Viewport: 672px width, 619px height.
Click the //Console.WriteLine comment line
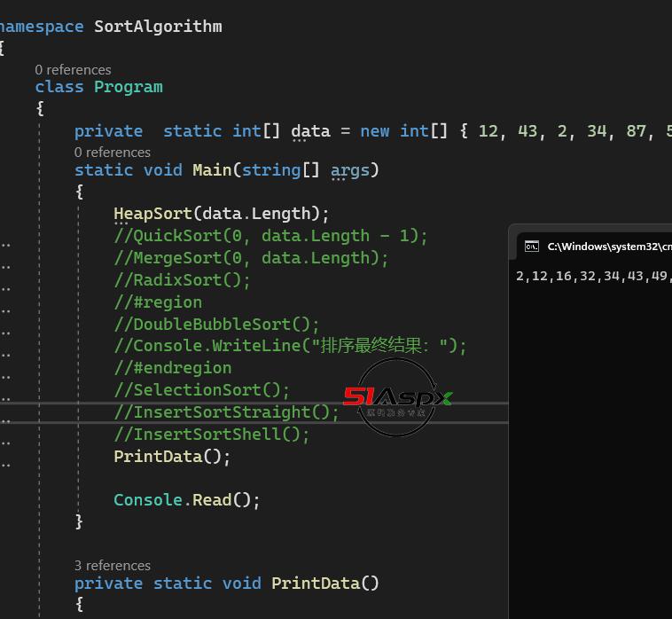pyautogui.click(x=290, y=346)
